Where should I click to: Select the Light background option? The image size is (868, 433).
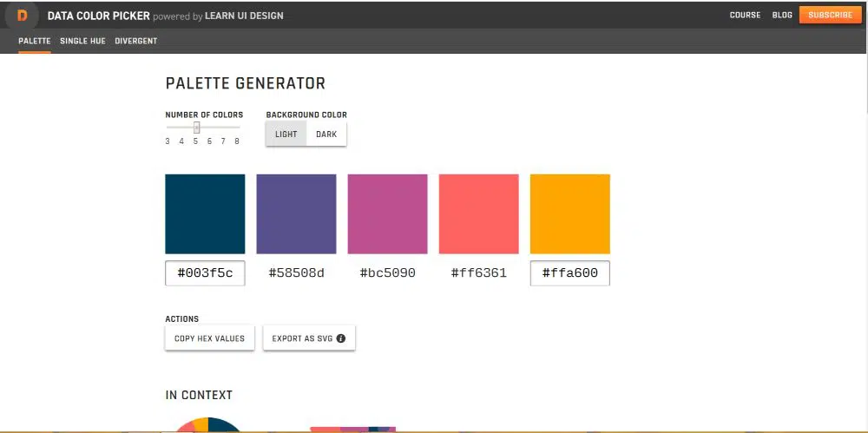[286, 134]
